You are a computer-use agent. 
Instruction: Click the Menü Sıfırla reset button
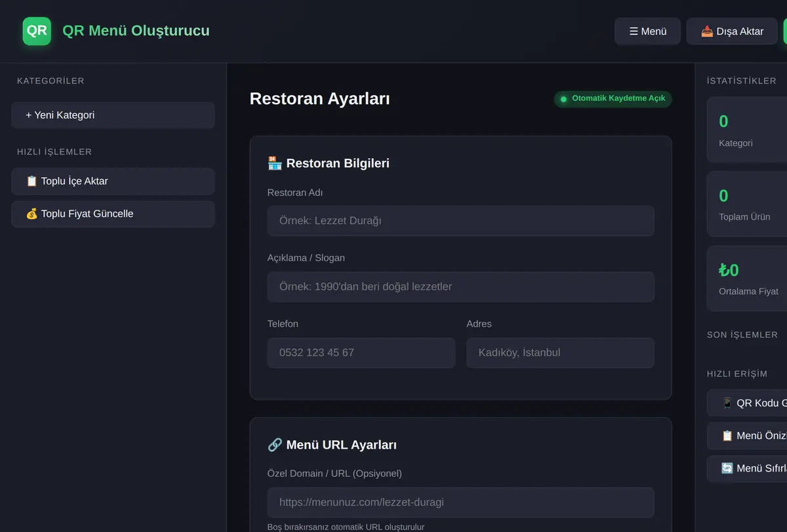pos(747,468)
